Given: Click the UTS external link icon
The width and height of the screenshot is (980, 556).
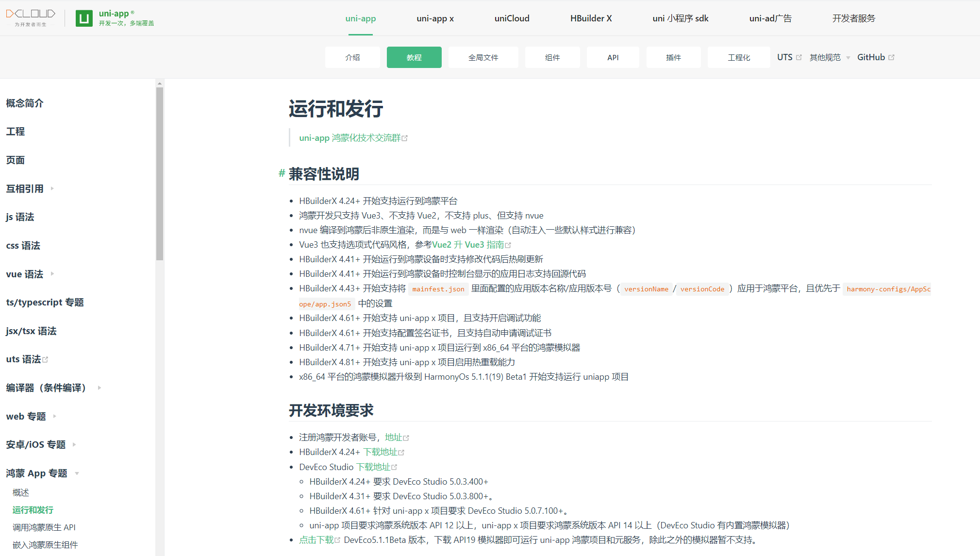Looking at the screenshot, I should tap(799, 57).
